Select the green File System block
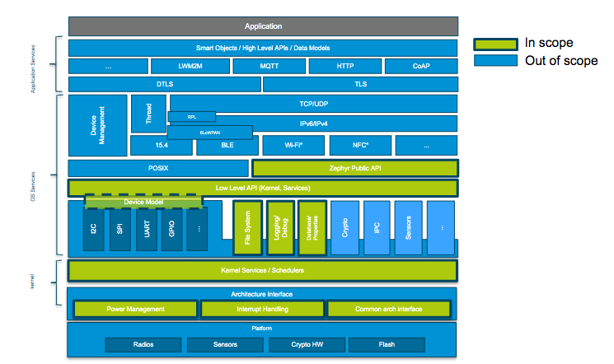Image resolution: width=614 pixels, height=364 pixels. 247,228
